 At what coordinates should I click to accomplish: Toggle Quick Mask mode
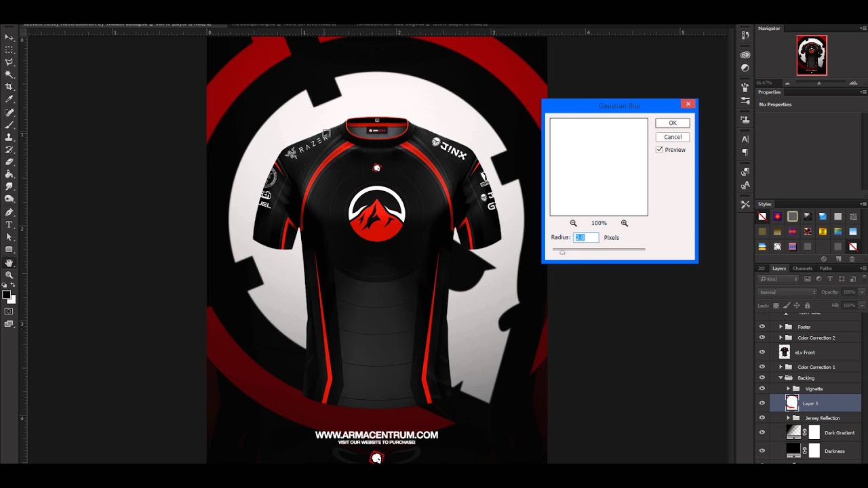click(x=9, y=311)
